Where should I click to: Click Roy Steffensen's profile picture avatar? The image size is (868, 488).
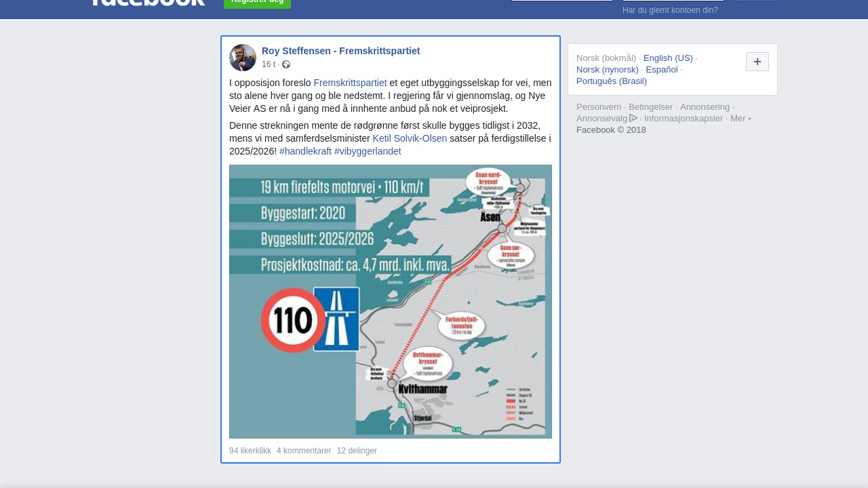pyautogui.click(x=243, y=58)
